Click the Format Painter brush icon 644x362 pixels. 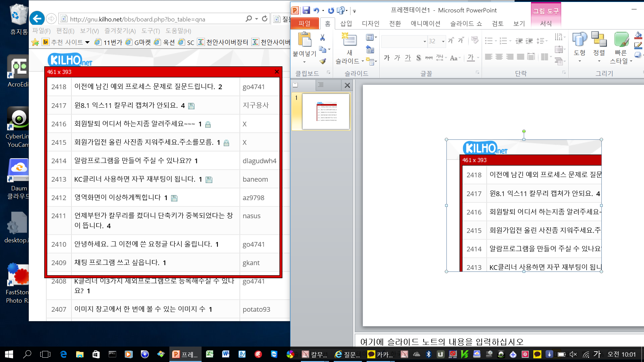[x=322, y=61]
